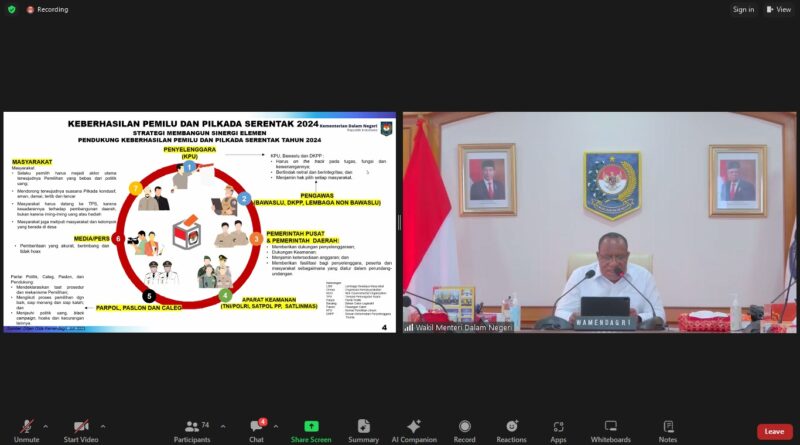Open Whiteboards
Viewport: 800px width, 445px height.
(610, 429)
